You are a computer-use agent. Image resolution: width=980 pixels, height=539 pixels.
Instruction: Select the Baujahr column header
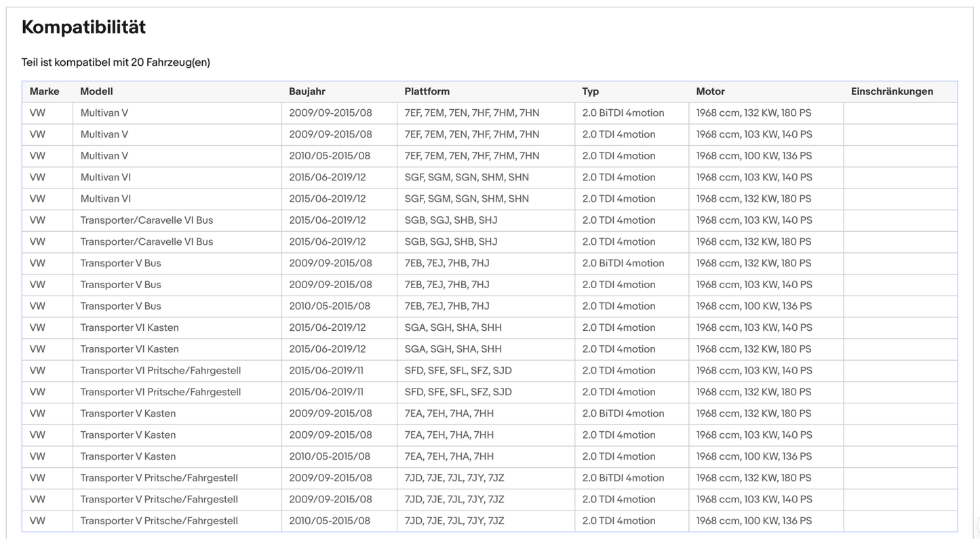(307, 92)
